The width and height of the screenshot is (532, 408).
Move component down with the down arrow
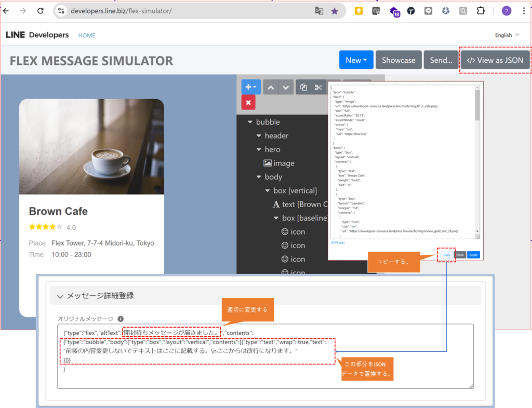[x=286, y=87]
